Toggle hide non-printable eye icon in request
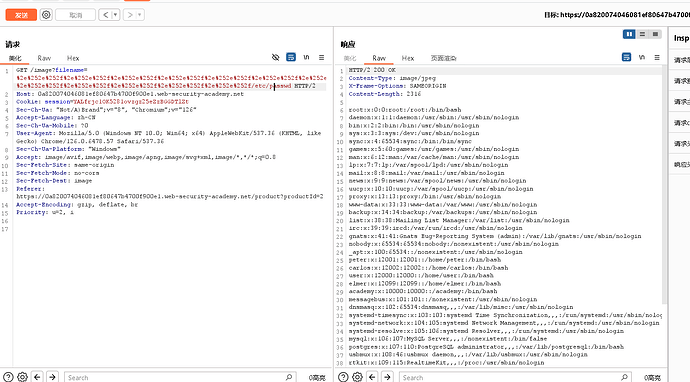This screenshot has width=690, height=382. tap(275, 57)
